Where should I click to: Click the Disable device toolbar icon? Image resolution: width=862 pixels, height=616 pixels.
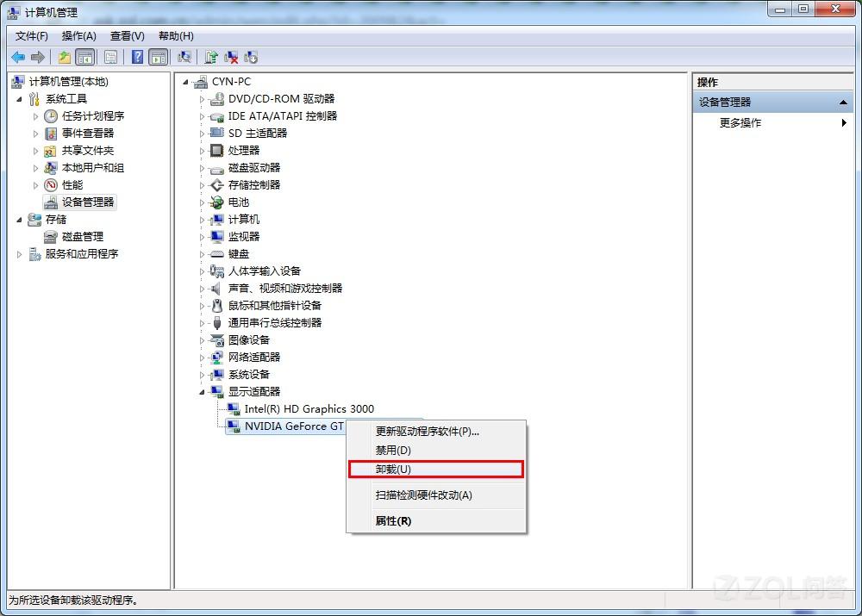pyautogui.click(x=251, y=57)
